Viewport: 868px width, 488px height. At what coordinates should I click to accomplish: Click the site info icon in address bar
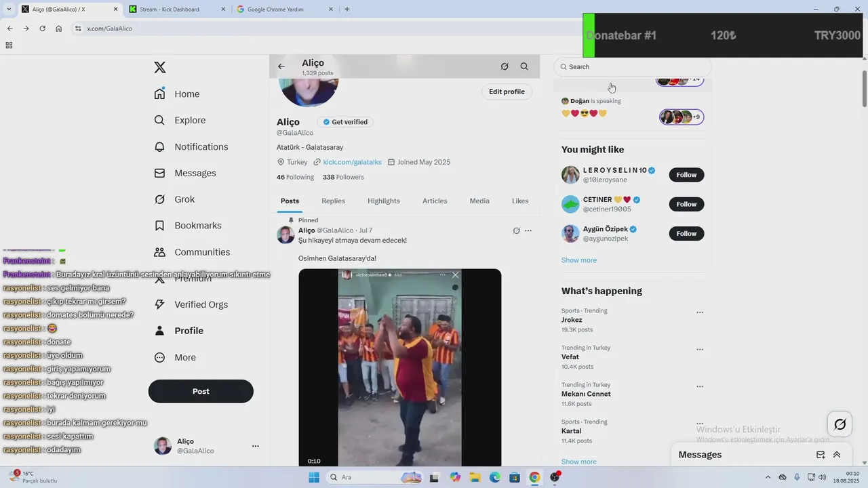(x=78, y=28)
